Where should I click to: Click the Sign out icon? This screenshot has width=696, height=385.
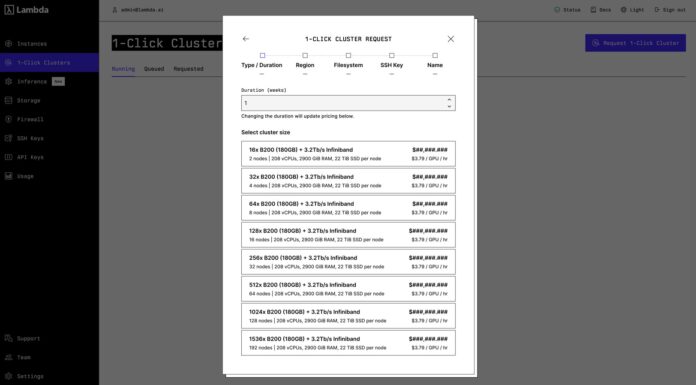pos(657,9)
